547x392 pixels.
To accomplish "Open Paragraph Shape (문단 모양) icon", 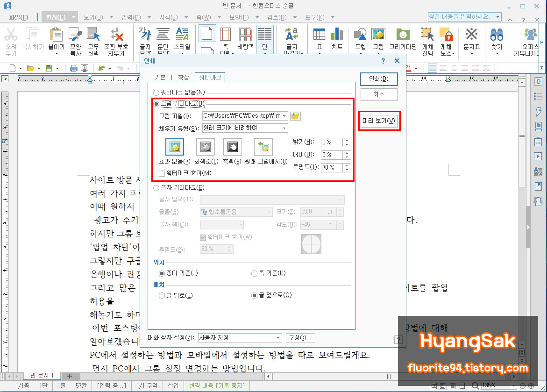I will coord(163,35).
